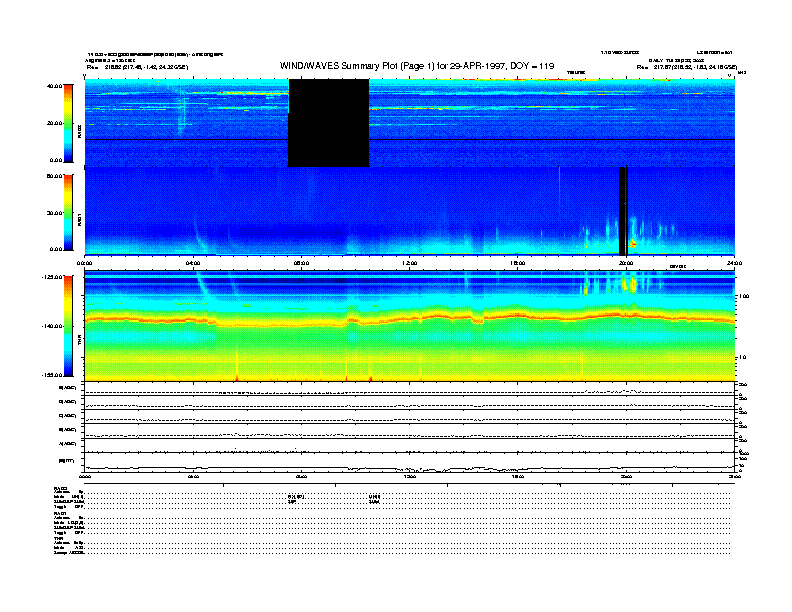Click the RAD1 color scale bar
The height and width of the screenshot is (612, 792).
pos(68,212)
